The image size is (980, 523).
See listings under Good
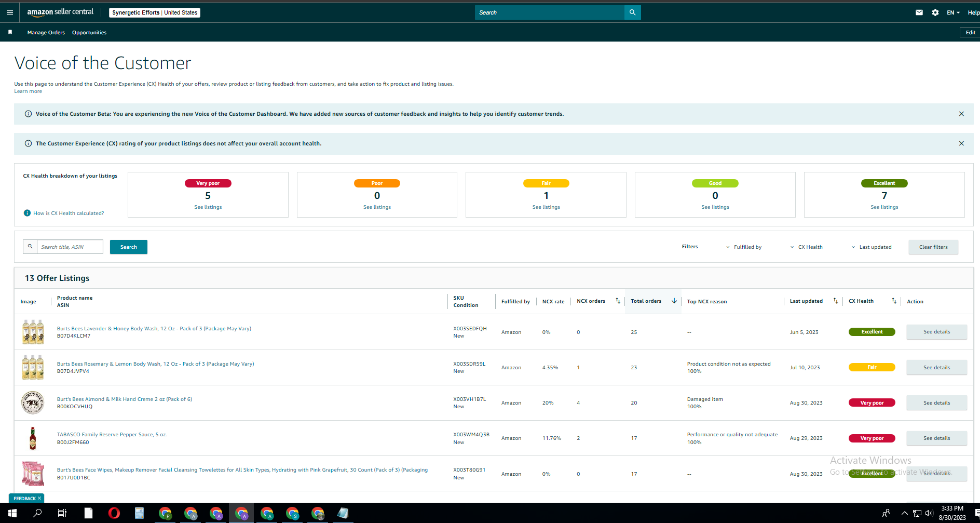(x=715, y=207)
